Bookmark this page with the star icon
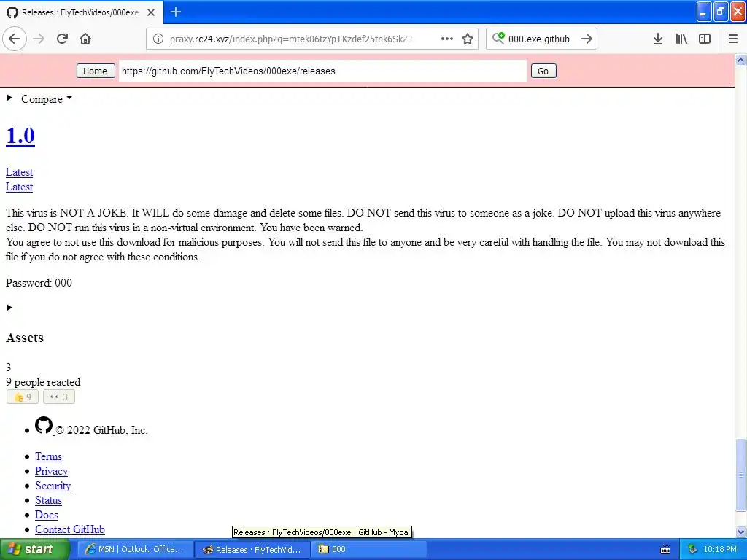The height and width of the screenshot is (560, 747). (468, 39)
